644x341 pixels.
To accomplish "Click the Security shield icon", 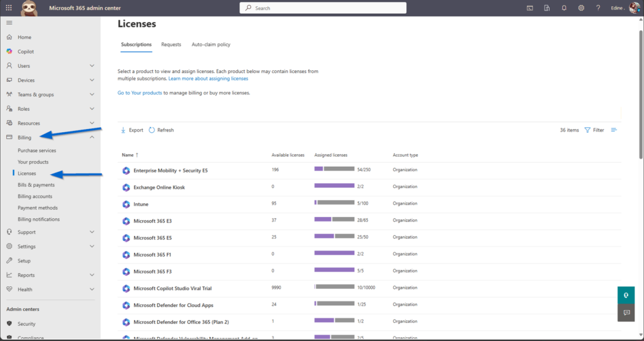I will click(x=9, y=324).
